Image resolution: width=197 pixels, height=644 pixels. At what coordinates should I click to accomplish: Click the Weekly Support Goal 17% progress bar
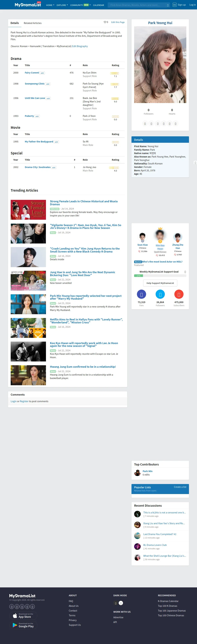coord(160,276)
